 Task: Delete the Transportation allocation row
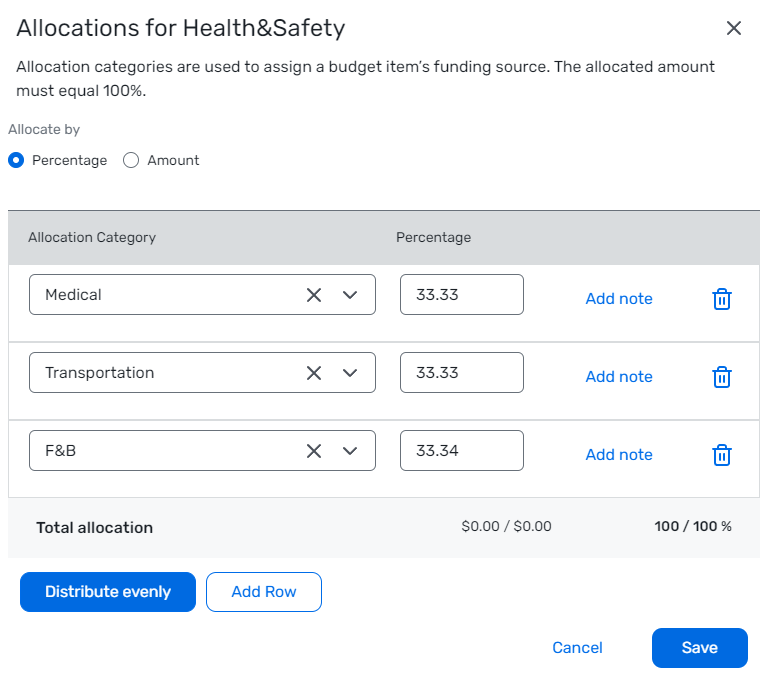(x=721, y=377)
